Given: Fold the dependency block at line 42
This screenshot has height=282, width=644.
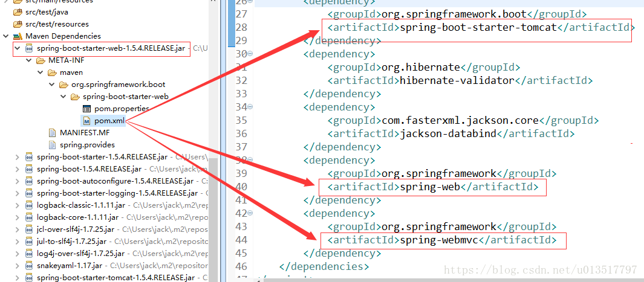Looking at the screenshot, I should click(x=250, y=213).
